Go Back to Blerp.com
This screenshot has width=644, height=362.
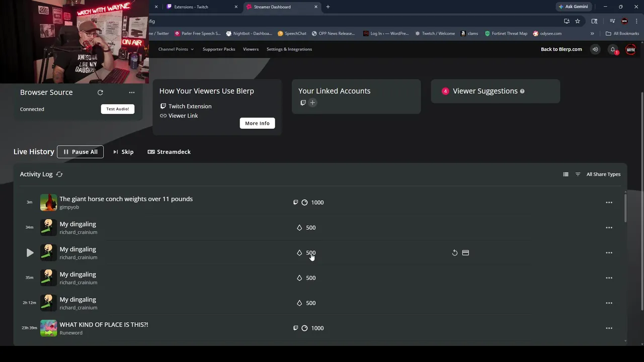click(x=561, y=49)
